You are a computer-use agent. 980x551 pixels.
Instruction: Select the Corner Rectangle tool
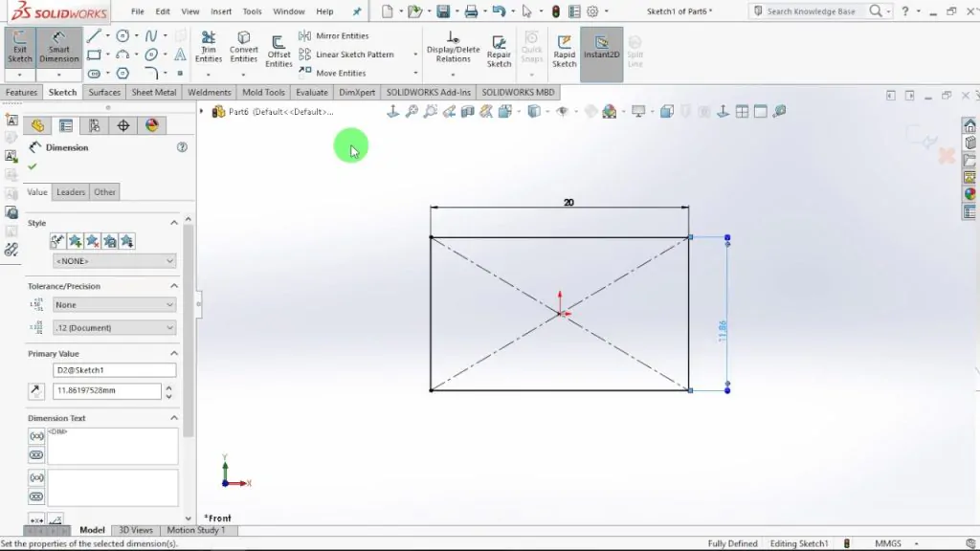click(94, 55)
